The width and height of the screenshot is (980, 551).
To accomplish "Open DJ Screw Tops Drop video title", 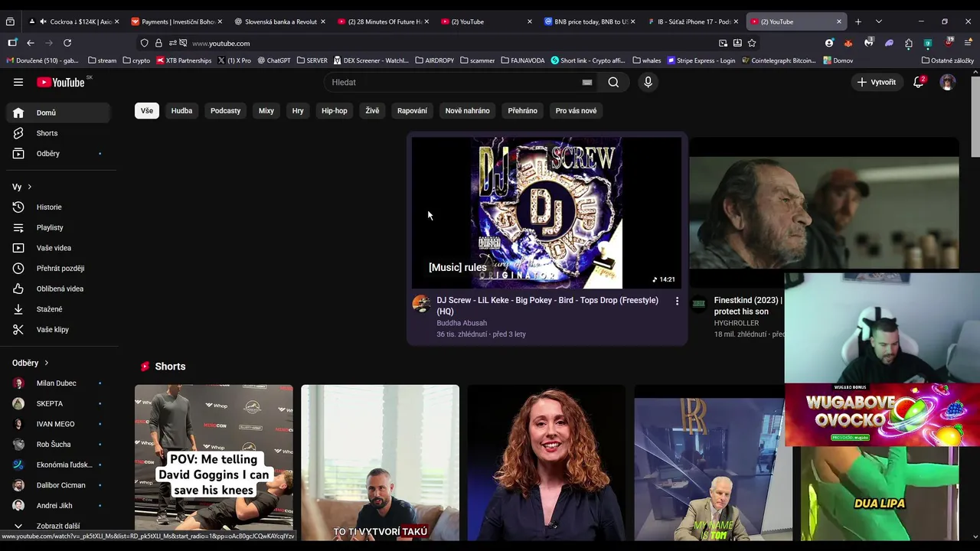I will (x=547, y=305).
